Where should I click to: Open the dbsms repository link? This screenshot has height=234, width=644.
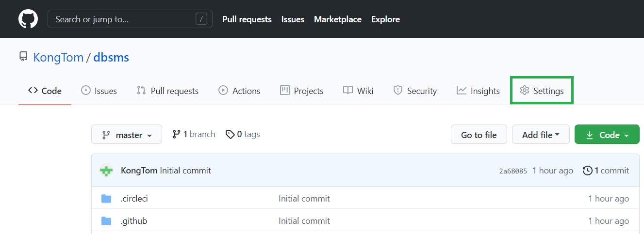point(111,58)
